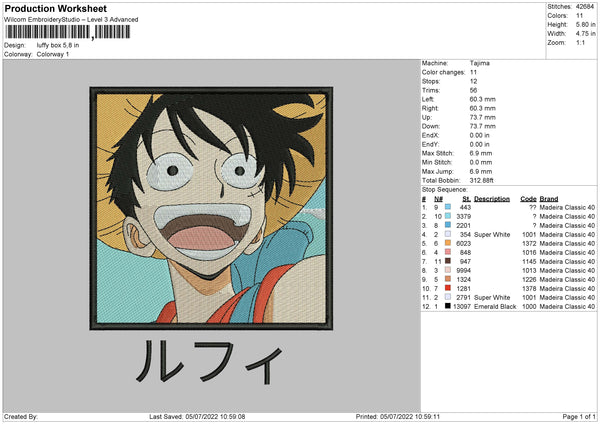Select the Wilcom EmbroideryStudio Level 3 Advanced subtitle
Image resolution: width=600 pixels, height=424 pixels.
[71, 20]
